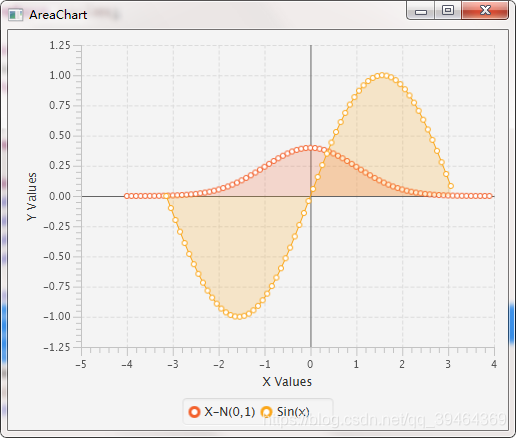
Task: Click the 4 label on X axis
Action: (x=494, y=364)
